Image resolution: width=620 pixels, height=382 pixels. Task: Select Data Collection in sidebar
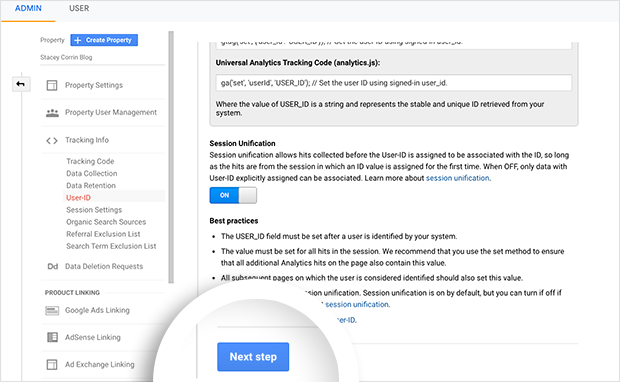92,174
